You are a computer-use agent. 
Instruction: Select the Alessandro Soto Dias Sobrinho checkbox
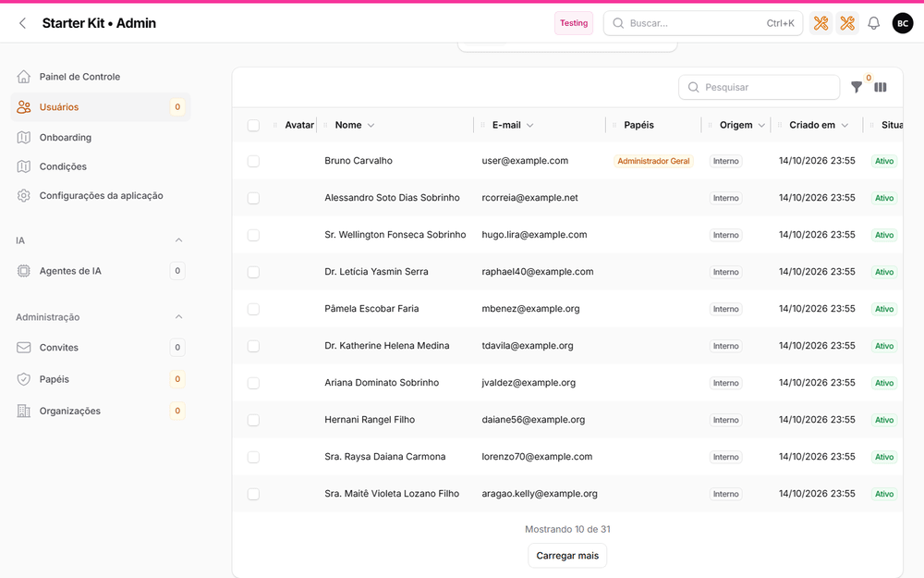coord(253,198)
